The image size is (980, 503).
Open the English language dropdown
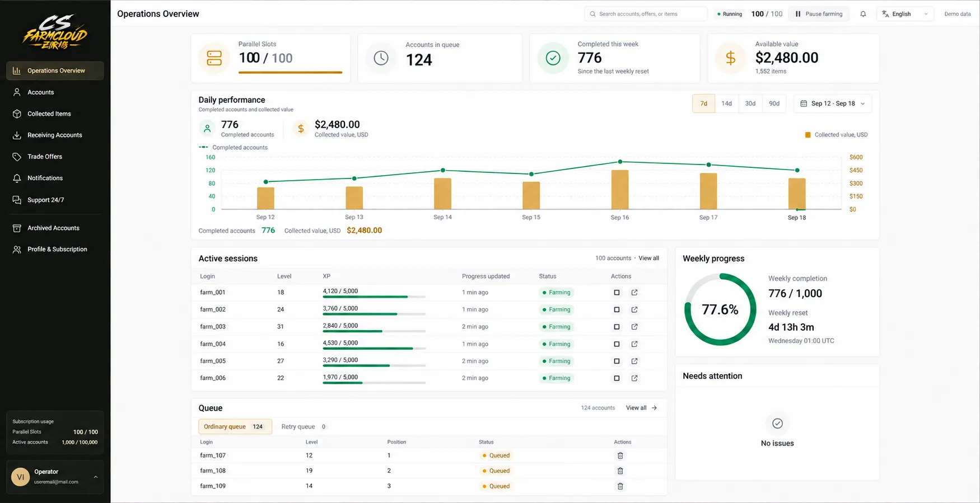point(905,14)
